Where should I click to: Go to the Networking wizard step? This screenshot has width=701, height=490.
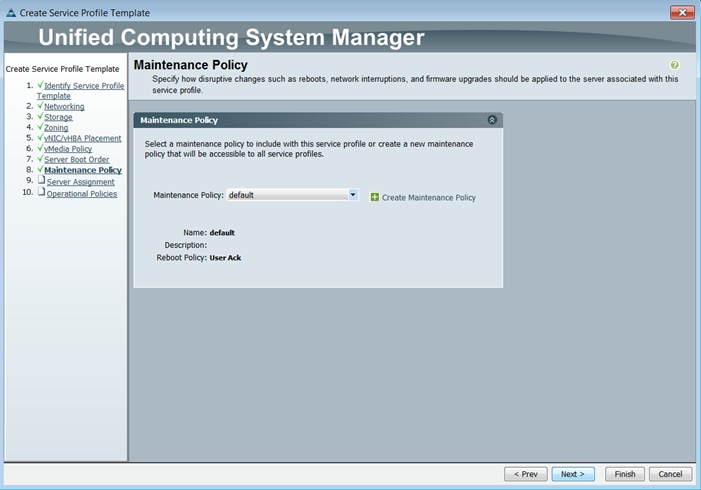point(64,106)
